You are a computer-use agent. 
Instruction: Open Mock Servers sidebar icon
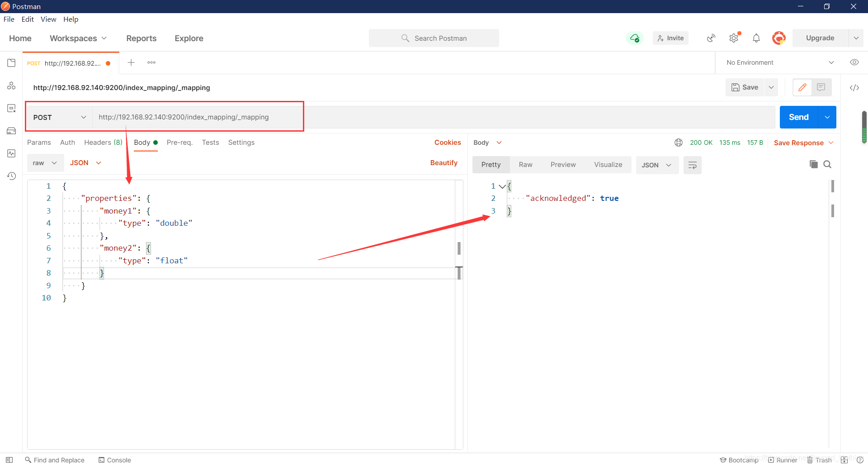pos(11,131)
